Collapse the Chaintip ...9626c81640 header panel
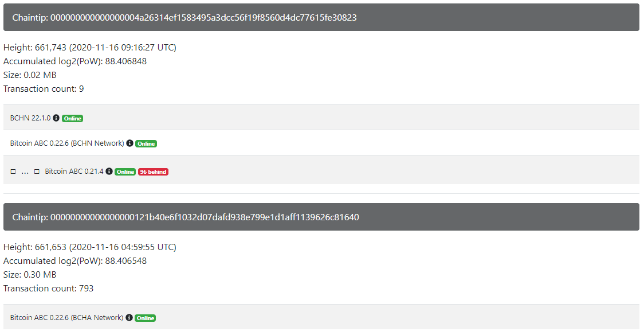Screen dimensions: 644x335 321,217
